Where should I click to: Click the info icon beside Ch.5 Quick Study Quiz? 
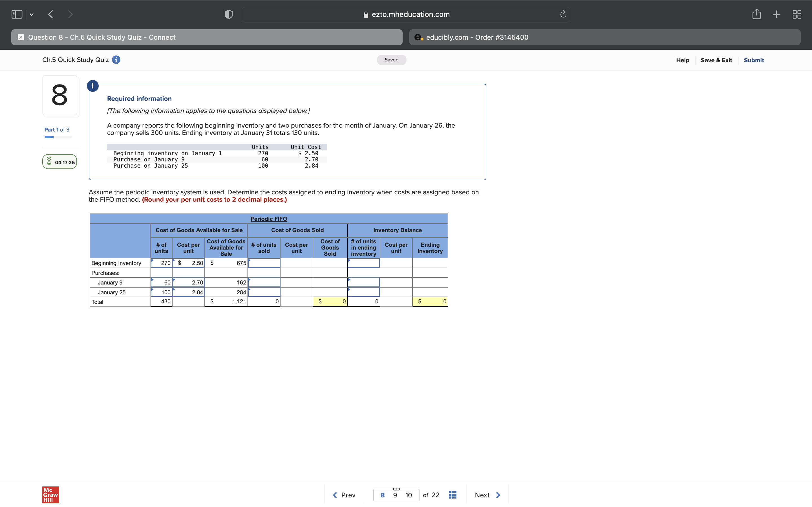116,60
